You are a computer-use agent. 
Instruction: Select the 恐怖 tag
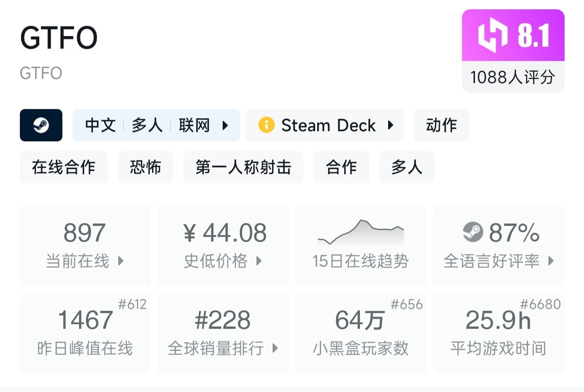click(145, 167)
